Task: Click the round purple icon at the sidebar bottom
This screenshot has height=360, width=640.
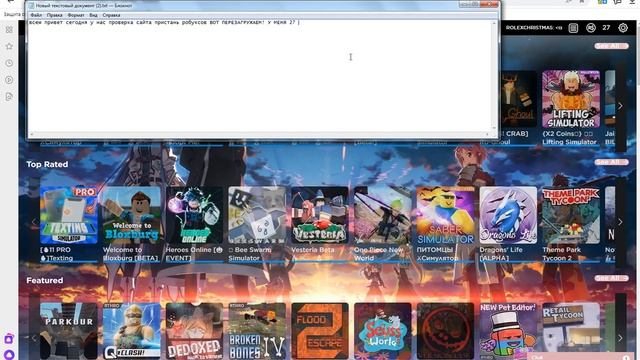Action: (x=9, y=355)
